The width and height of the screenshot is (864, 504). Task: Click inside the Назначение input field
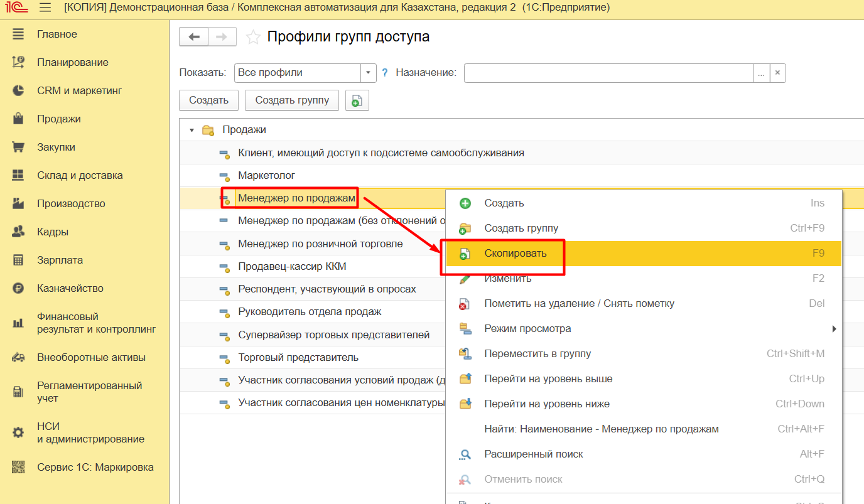coord(608,73)
